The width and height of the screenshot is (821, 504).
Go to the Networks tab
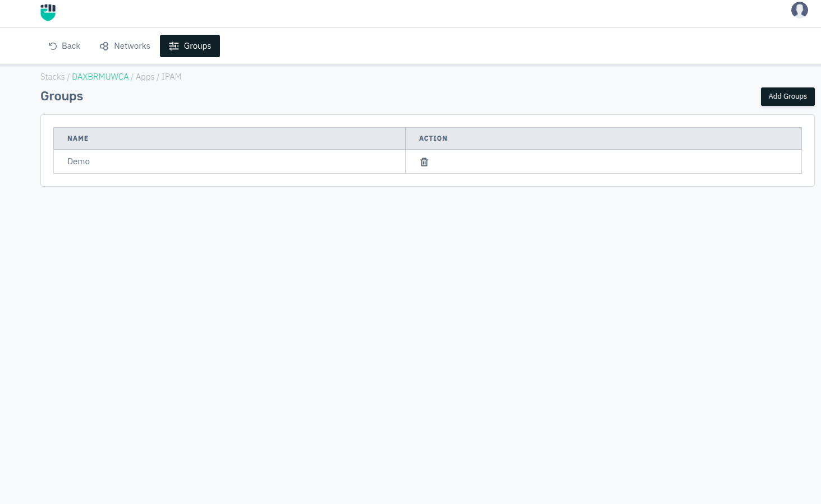132,46
